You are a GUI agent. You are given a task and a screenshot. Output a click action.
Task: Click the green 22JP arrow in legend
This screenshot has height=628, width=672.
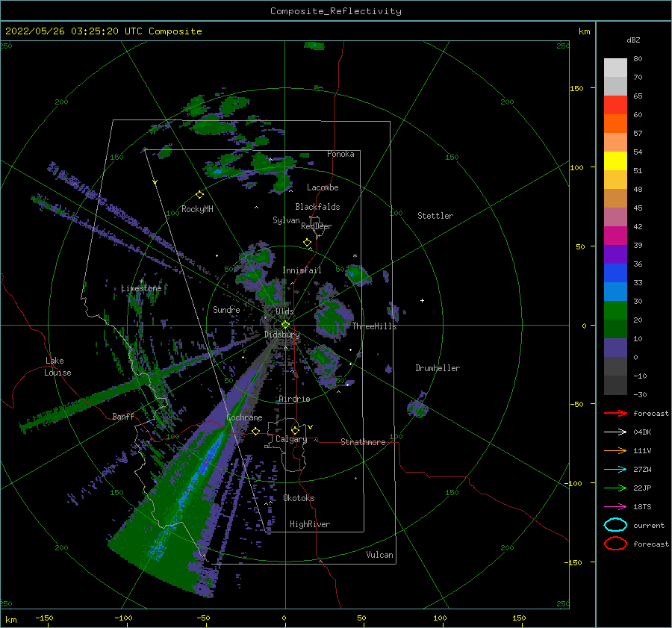[x=615, y=488]
